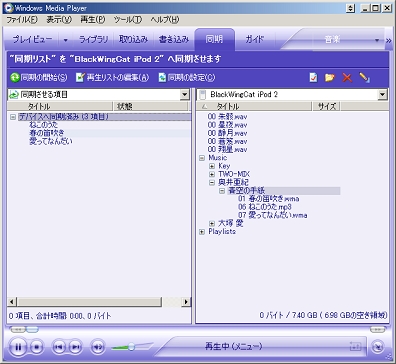Open the ツール(T) menu
396x364 pixels.
click(x=128, y=20)
